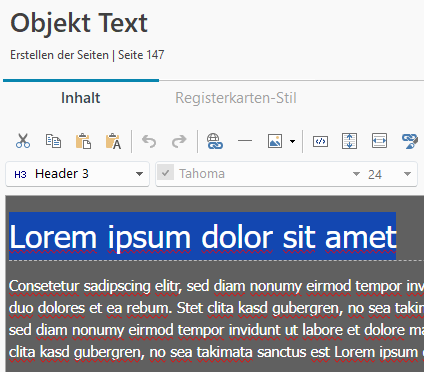
Task: Open the font size 24 dropdown
Action: point(407,174)
